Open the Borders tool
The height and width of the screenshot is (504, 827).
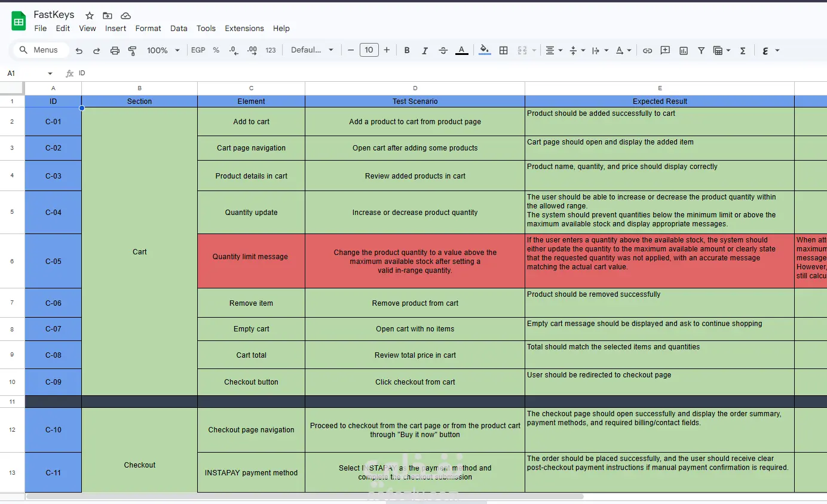[503, 51]
